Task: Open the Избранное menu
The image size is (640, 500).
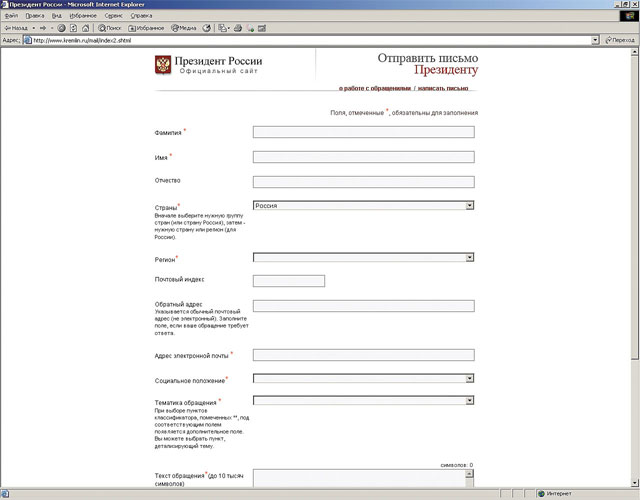Action: pos(83,16)
